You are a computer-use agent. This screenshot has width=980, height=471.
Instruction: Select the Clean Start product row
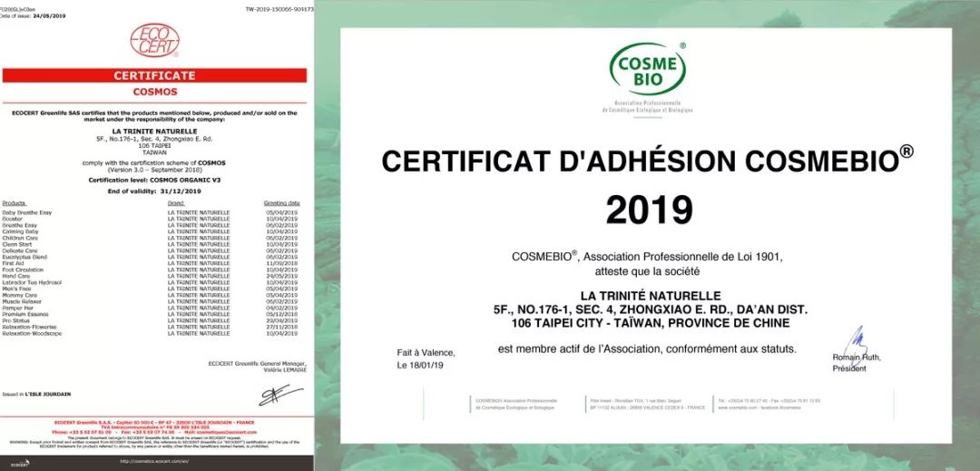click(x=151, y=244)
